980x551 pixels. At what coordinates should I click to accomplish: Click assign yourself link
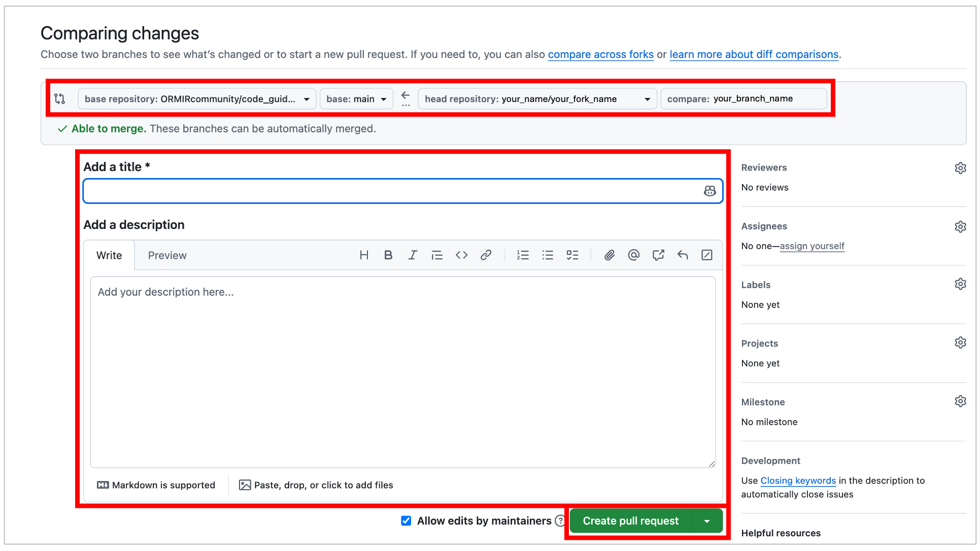(x=812, y=246)
